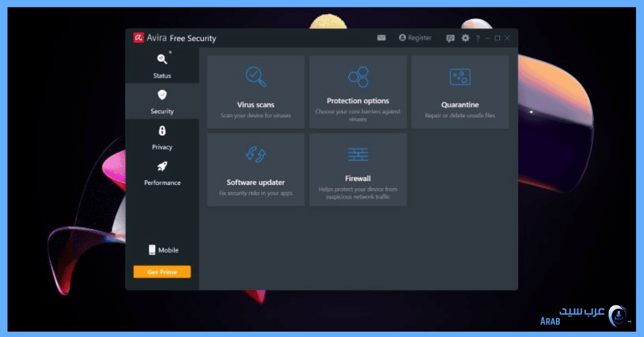
Task: Click the Avira red logo icon
Action: pyautogui.click(x=138, y=38)
